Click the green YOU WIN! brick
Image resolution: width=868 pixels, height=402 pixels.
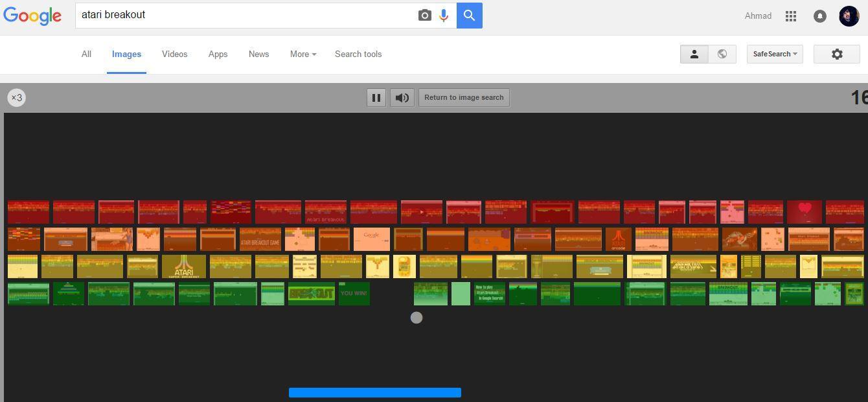click(354, 294)
